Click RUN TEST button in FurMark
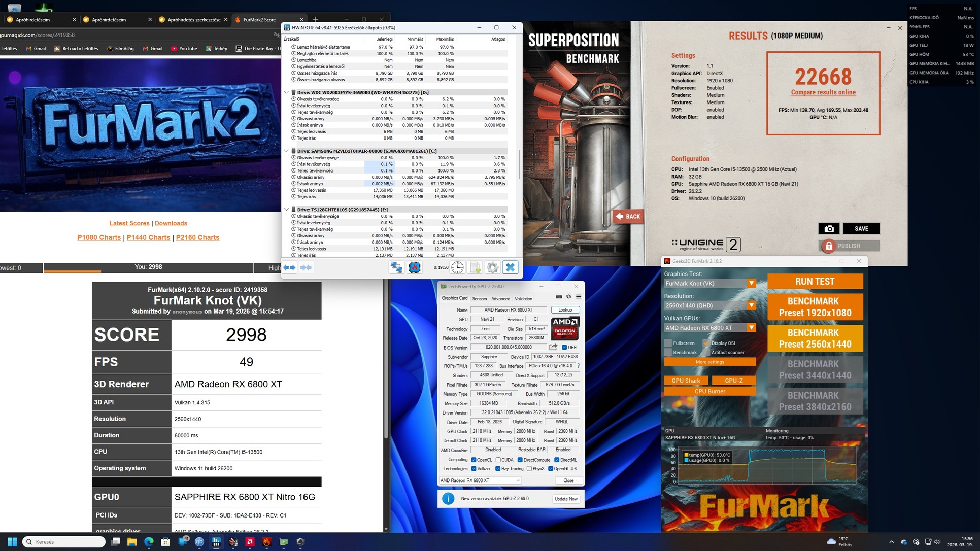The width and height of the screenshot is (980, 551). [x=815, y=282]
